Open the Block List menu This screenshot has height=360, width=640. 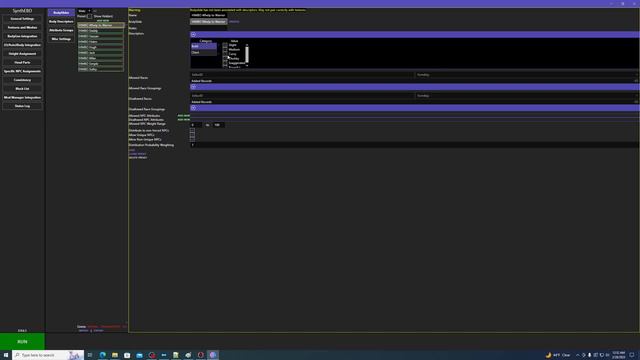22,89
